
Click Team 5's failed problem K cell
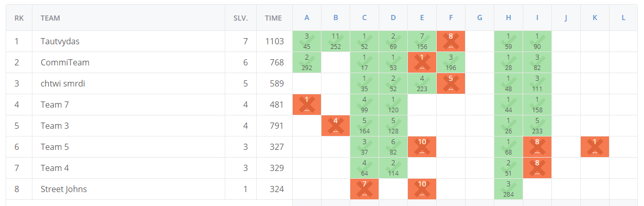[x=595, y=147]
